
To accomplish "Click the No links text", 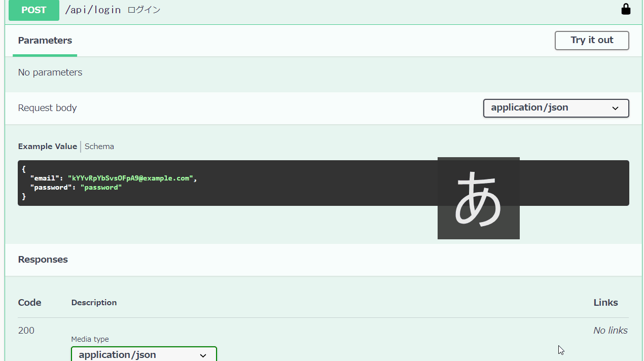I will click(610, 331).
